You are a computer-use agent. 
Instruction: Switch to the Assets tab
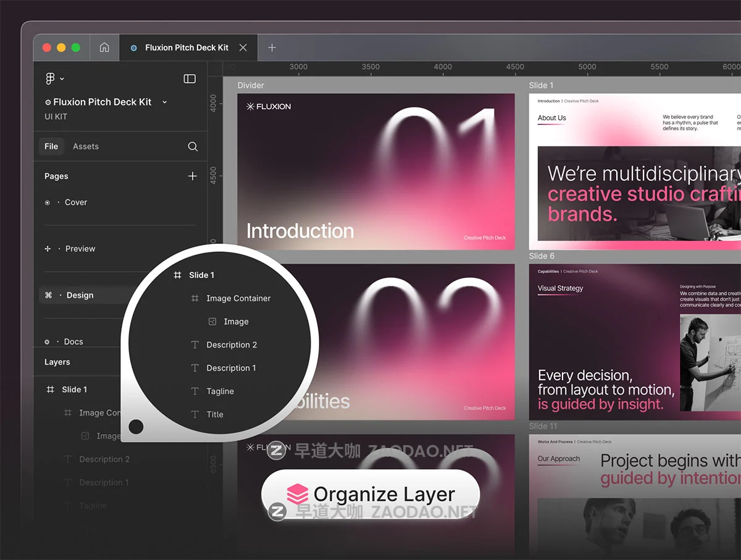(86, 146)
